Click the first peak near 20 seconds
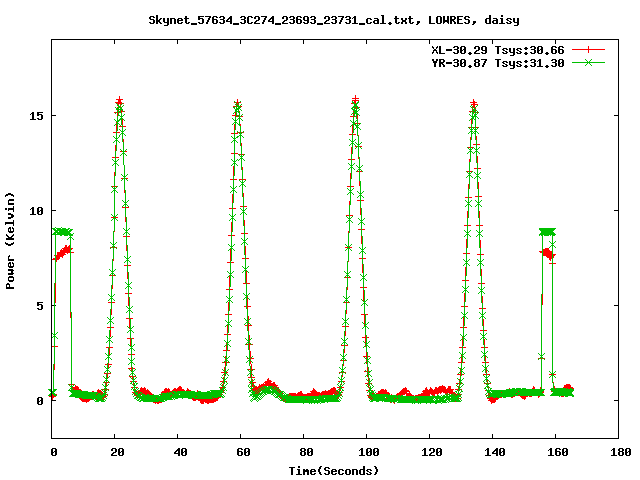The width and height of the screenshot is (640, 480). coord(119,102)
